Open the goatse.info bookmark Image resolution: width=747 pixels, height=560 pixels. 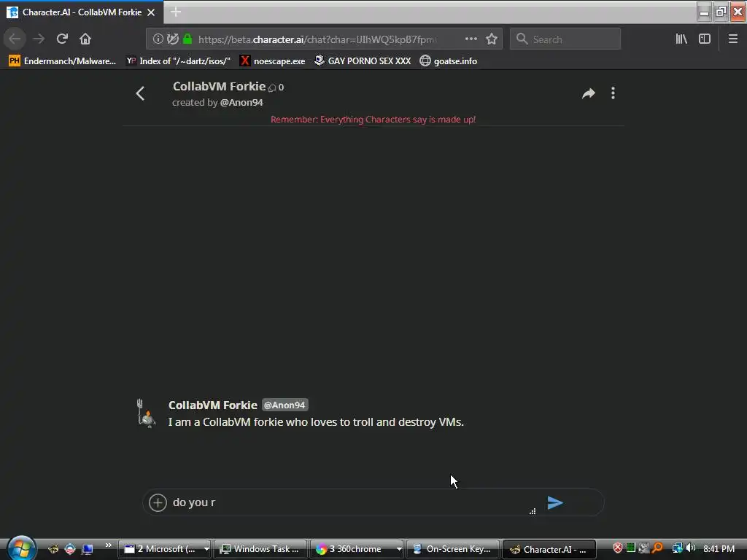(449, 61)
